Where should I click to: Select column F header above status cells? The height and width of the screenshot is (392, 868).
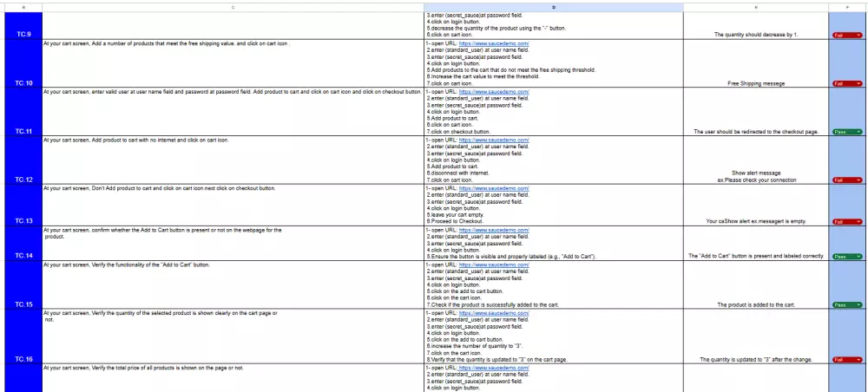847,8
